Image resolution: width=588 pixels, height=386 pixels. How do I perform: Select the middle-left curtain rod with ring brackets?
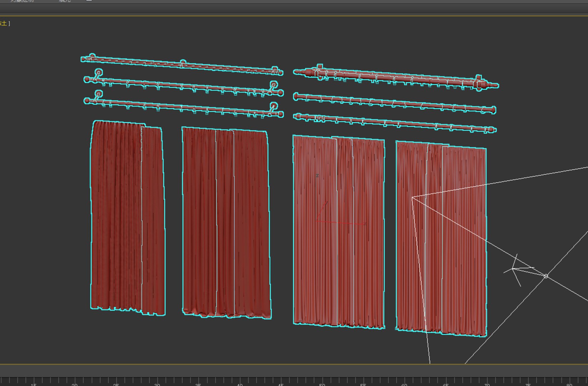pyautogui.click(x=183, y=85)
